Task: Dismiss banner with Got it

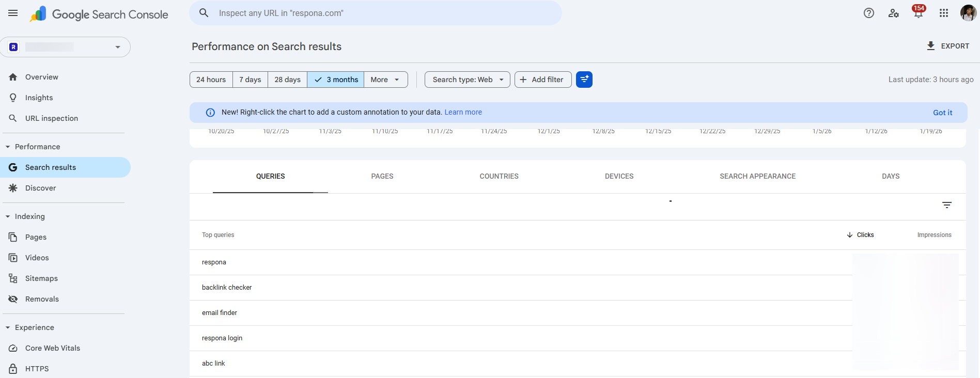Action: [x=942, y=113]
